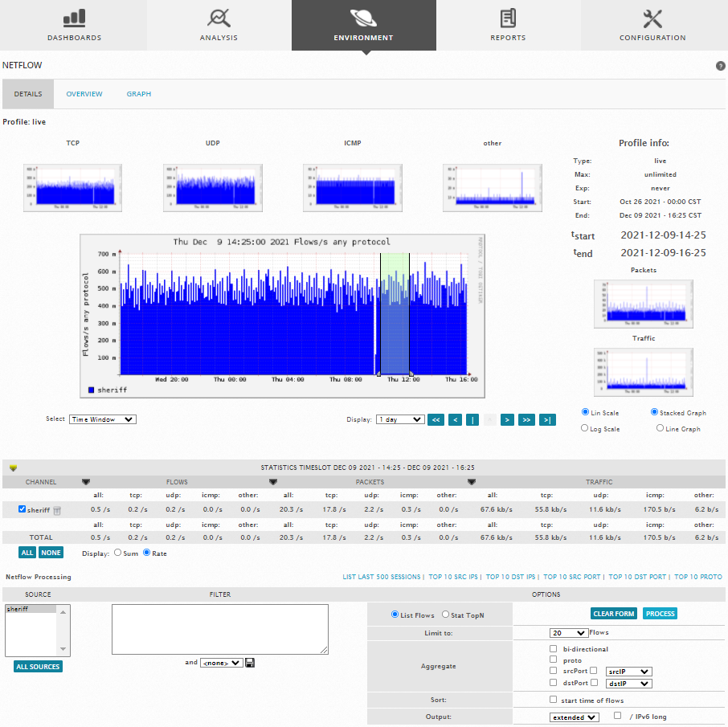Enable dstPort aggregation checkbox

(x=553, y=683)
